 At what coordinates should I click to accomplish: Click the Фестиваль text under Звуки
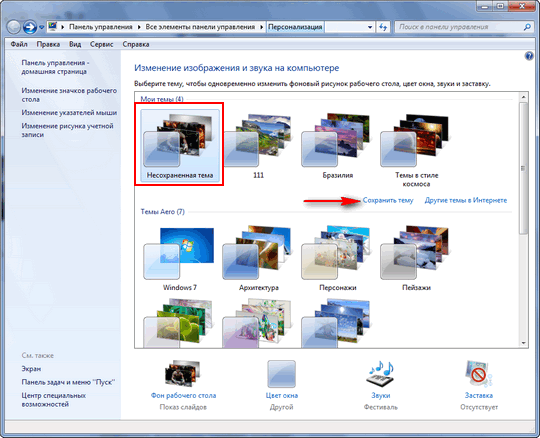(381, 407)
